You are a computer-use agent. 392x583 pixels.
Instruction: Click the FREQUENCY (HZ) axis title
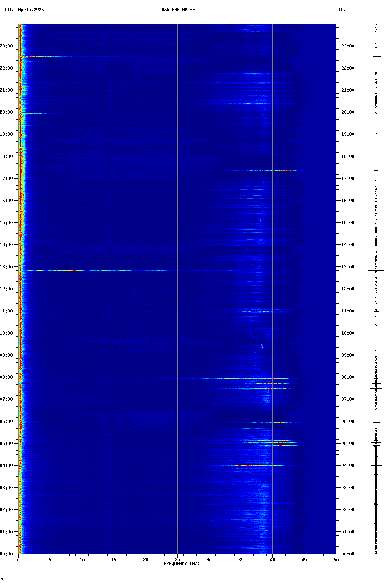(181, 564)
